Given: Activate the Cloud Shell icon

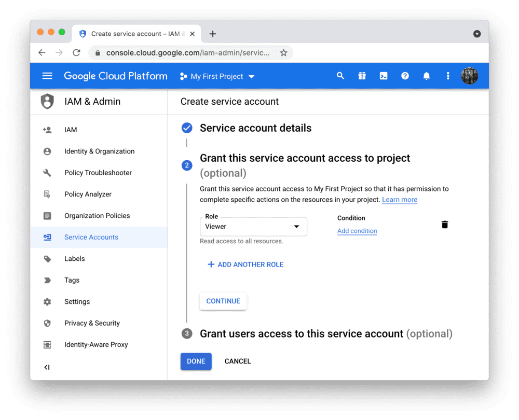Looking at the screenshot, I should (383, 76).
